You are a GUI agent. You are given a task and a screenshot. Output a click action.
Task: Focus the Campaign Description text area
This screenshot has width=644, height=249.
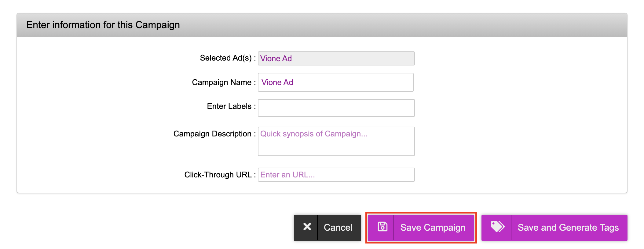pos(336,141)
